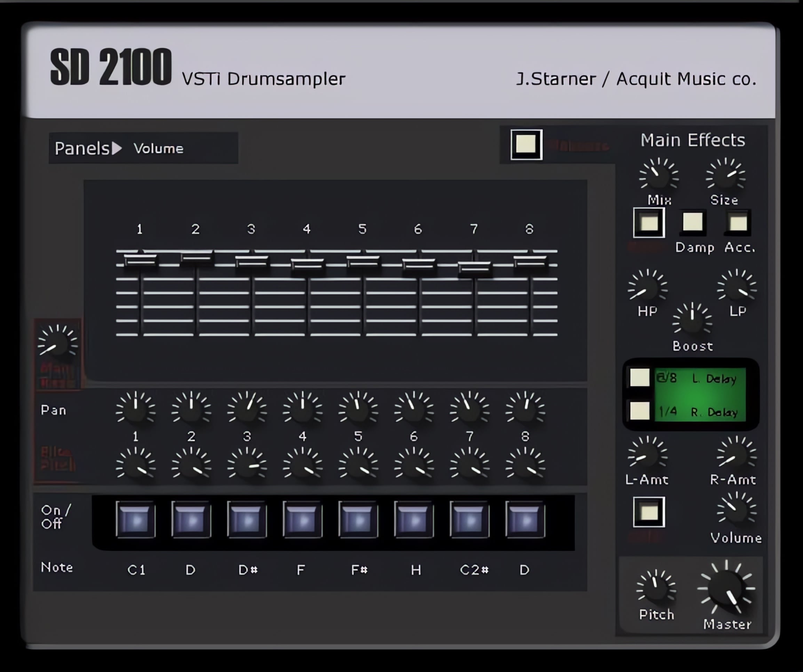
Task: Click the Pan knob for channel 3
Action: pyautogui.click(x=245, y=407)
